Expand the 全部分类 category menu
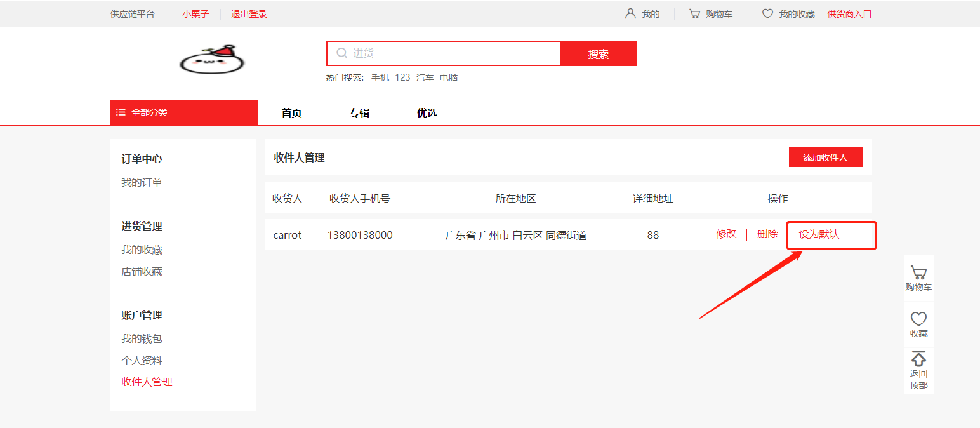Viewport: 980px width, 428px height. [184, 112]
